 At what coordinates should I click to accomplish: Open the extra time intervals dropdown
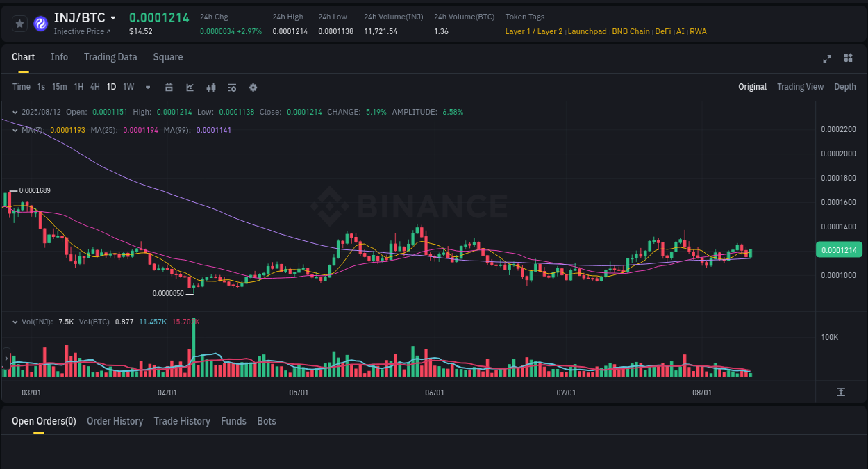[147, 87]
